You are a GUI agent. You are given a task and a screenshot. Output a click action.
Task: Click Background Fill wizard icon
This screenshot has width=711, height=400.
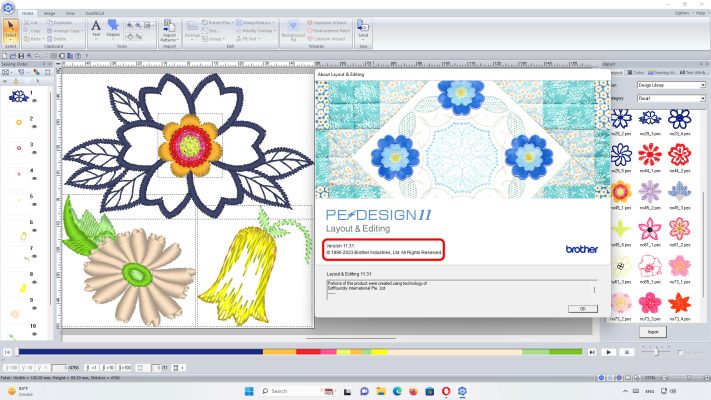tap(293, 31)
